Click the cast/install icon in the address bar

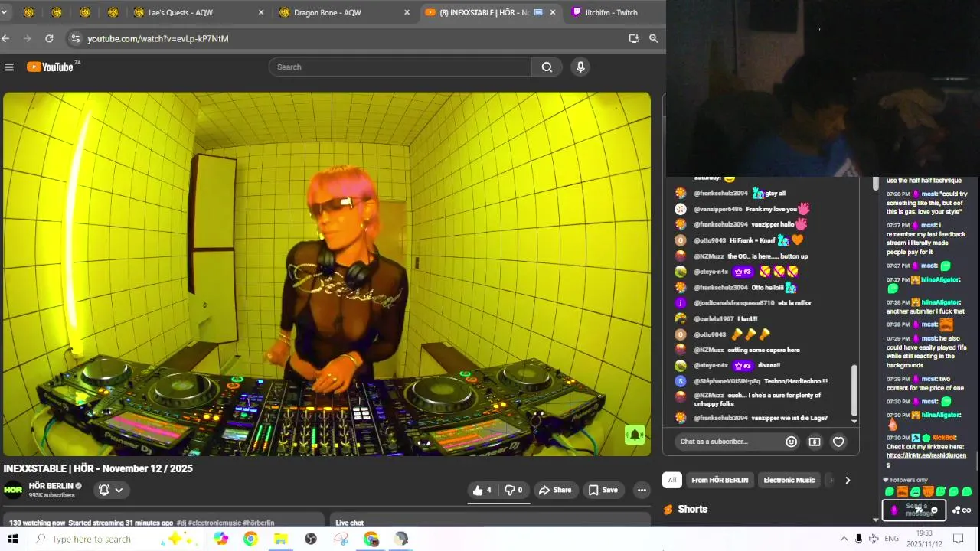pyautogui.click(x=634, y=38)
